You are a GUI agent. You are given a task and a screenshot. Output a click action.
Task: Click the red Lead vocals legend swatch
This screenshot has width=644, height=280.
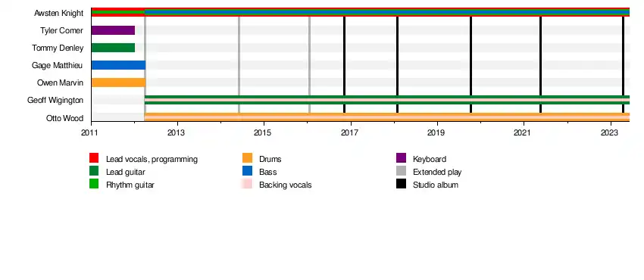(94, 158)
